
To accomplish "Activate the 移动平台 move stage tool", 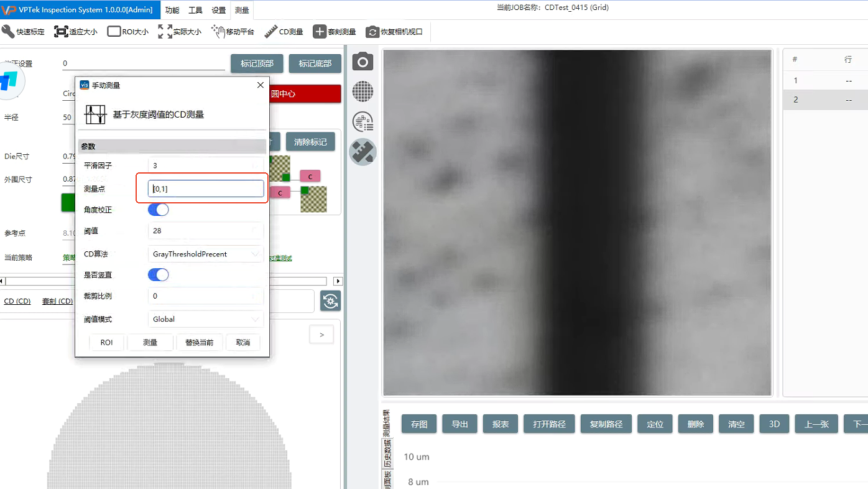I will 233,32.
